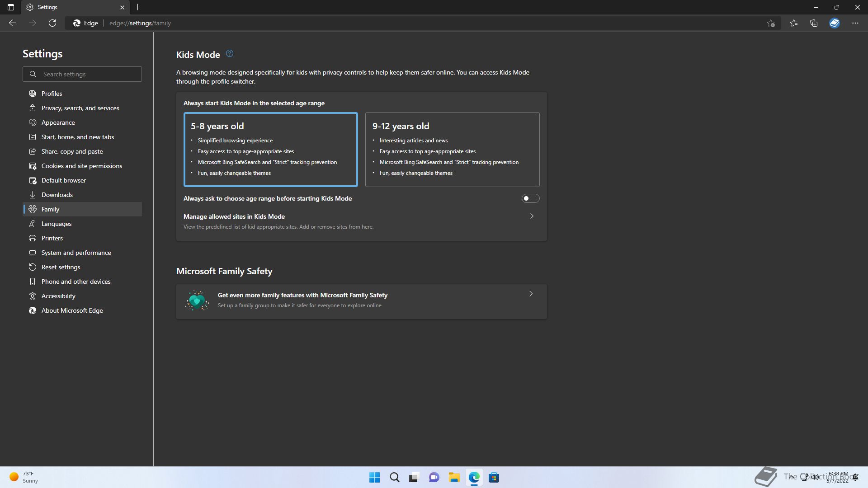The image size is (868, 488).
Task: Open the tab actions menu icon
Action: tap(11, 7)
